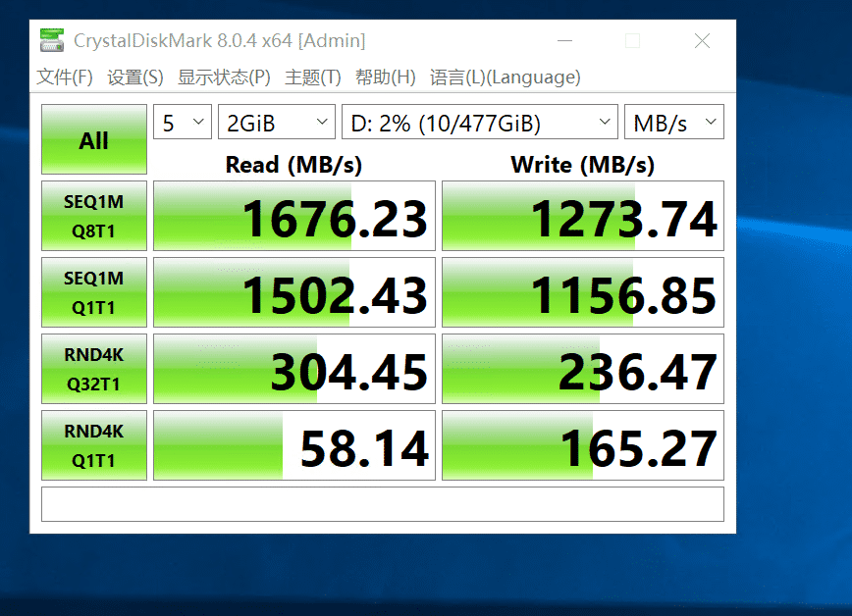Close the CrystalDiskMark window
This screenshot has width=852, height=616.
(702, 41)
